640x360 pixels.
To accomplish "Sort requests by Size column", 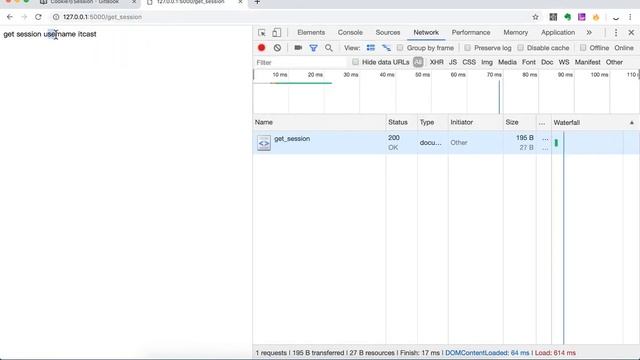I will [x=520, y=122].
